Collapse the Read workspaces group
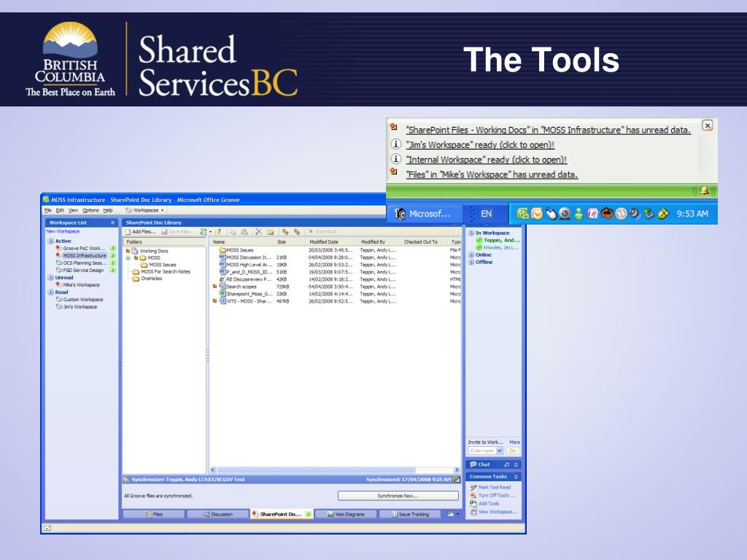The height and width of the screenshot is (560, 747). click(50, 292)
